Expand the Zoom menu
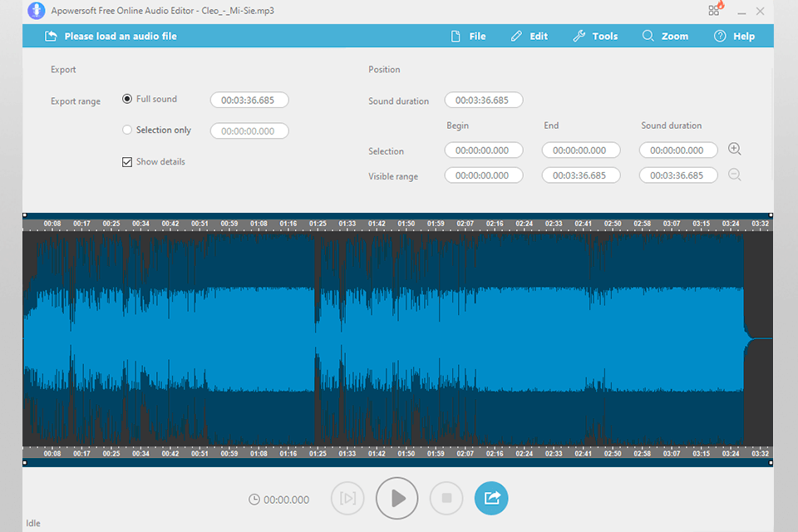Screen dimensions: 798x532 click(665, 37)
